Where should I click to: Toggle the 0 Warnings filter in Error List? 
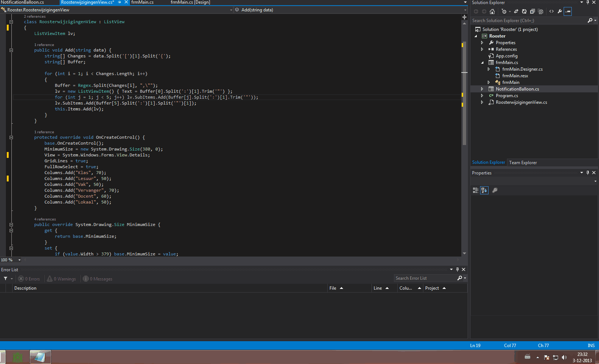click(61, 279)
